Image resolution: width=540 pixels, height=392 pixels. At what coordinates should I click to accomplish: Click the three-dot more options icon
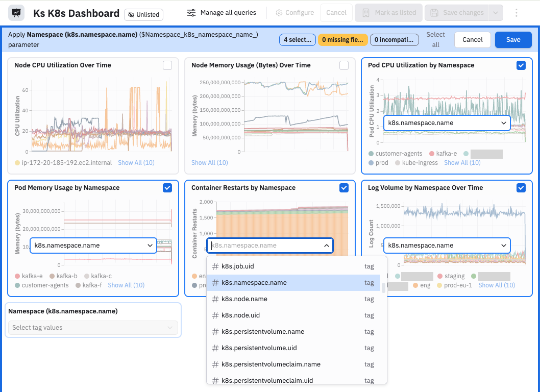coord(516,13)
